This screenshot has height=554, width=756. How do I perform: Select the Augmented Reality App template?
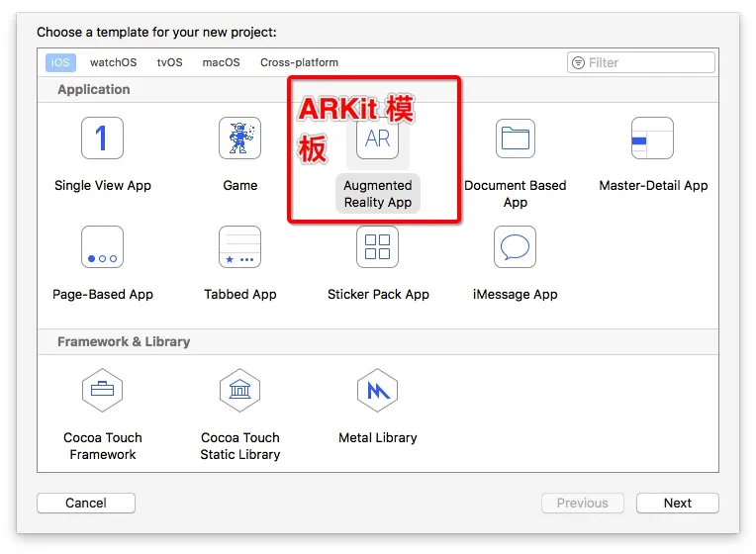coord(377,140)
